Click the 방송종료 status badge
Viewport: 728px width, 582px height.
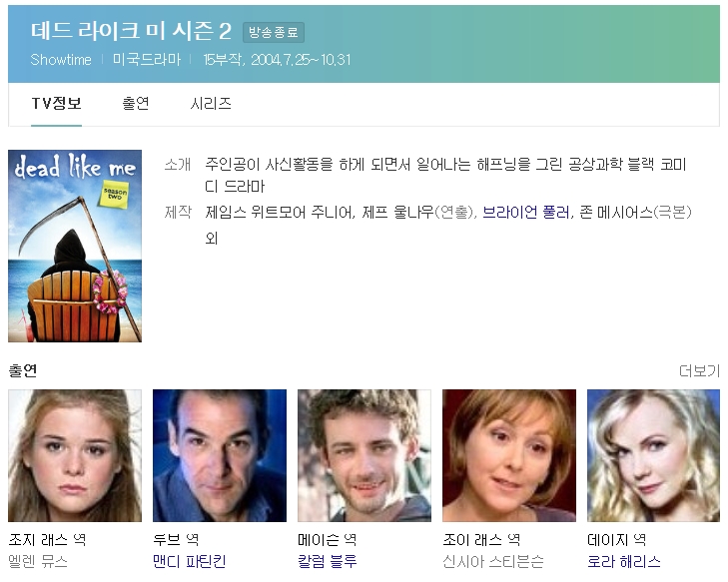click(x=274, y=33)
